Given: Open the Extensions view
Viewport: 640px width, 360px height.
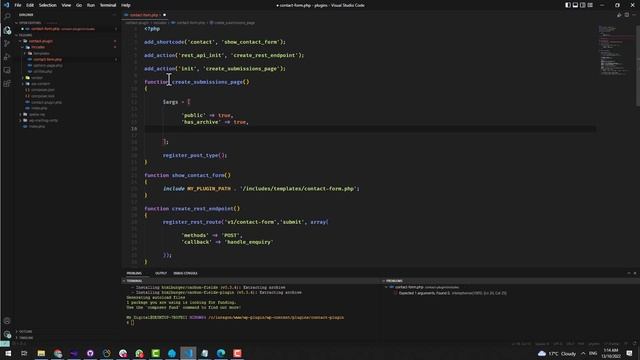Looking at the screenshot, I should tap(7, 84).
